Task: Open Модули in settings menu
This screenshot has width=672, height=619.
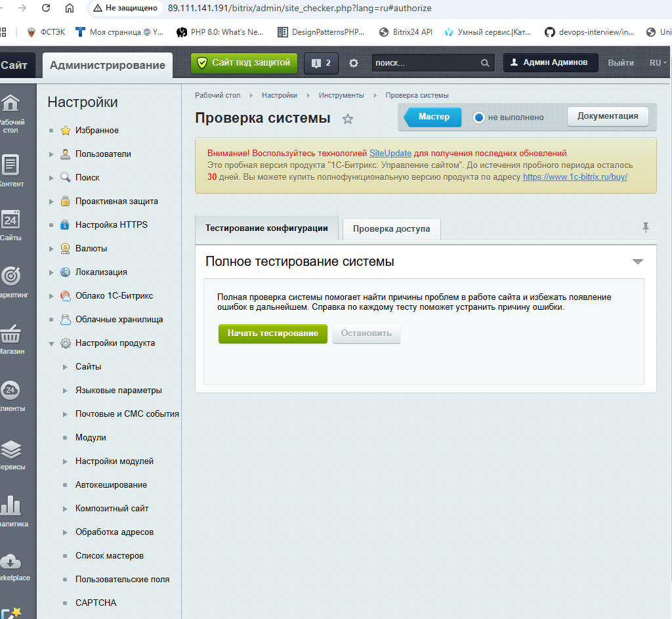Action: [x=91, y=438]
